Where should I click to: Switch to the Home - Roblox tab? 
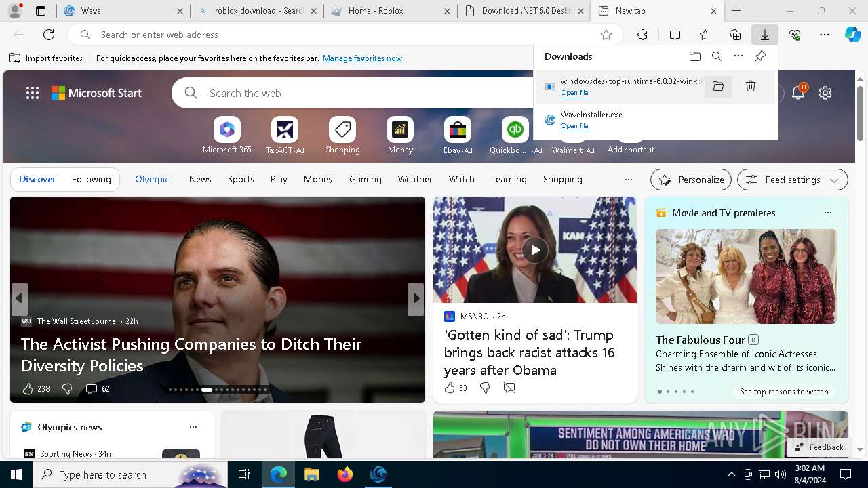pos(391,11)
